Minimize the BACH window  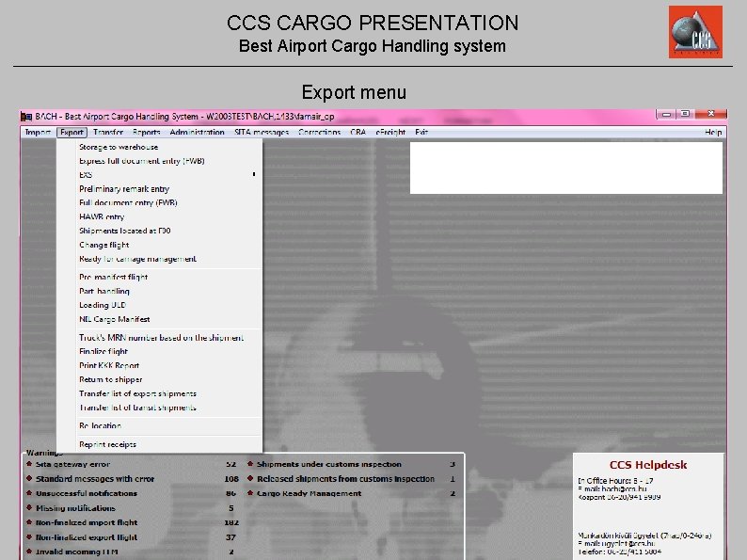click(x=666, y=115)
